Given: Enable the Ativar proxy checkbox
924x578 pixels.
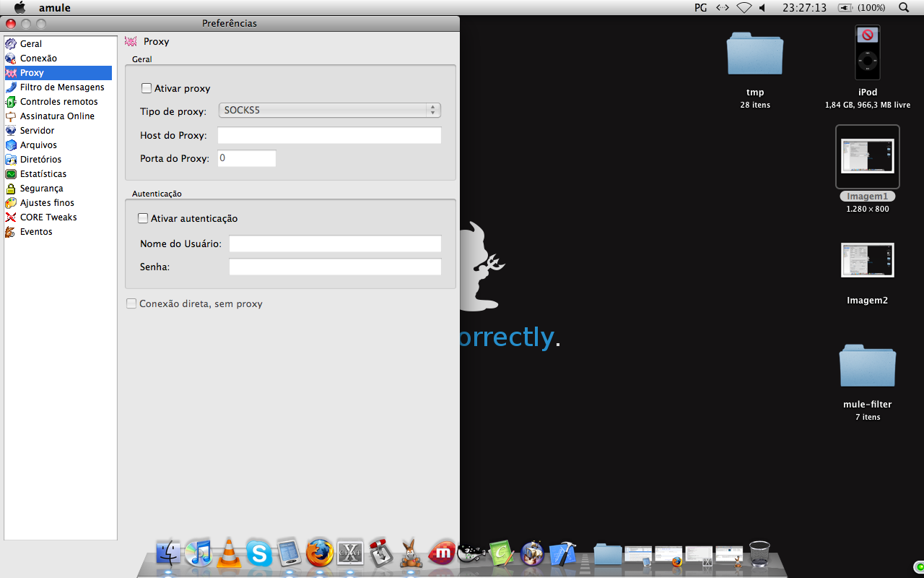Looking at the screenshot, I should 147,89.
